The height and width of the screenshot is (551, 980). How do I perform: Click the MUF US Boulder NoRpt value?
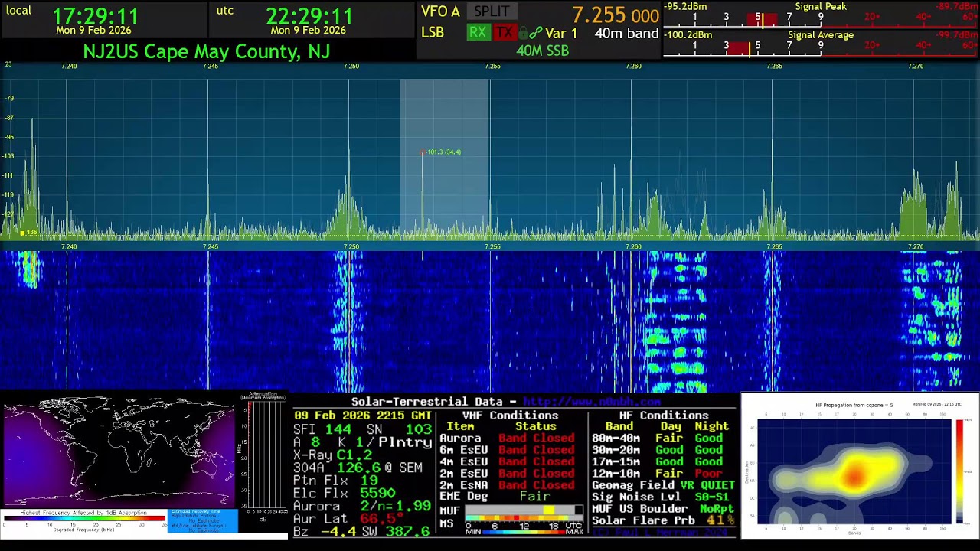715,509
